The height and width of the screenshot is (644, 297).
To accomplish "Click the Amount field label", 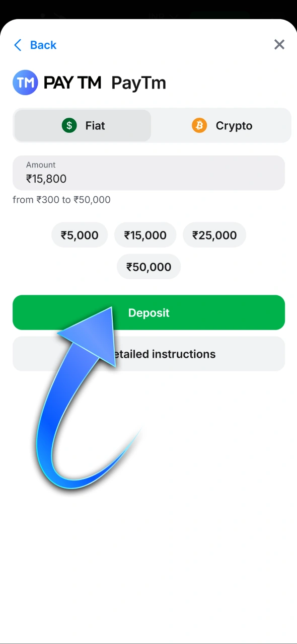I will tap(41, 165).
